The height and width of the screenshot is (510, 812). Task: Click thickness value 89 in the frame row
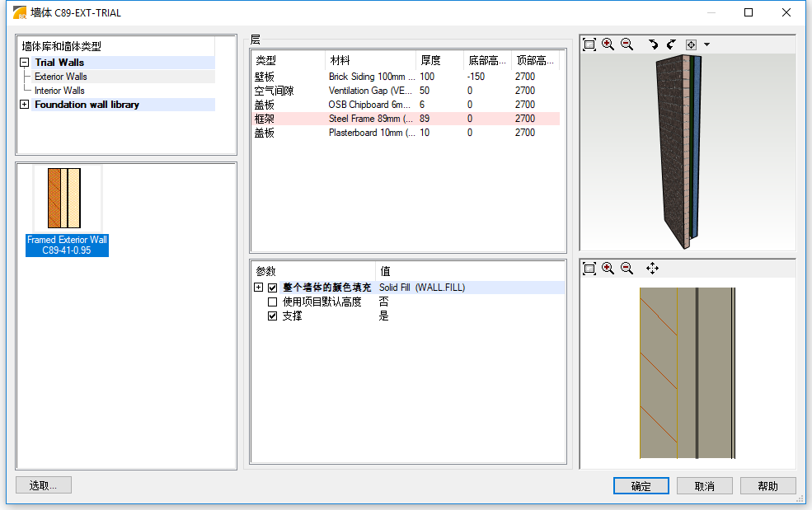click(x=425, y=119)
